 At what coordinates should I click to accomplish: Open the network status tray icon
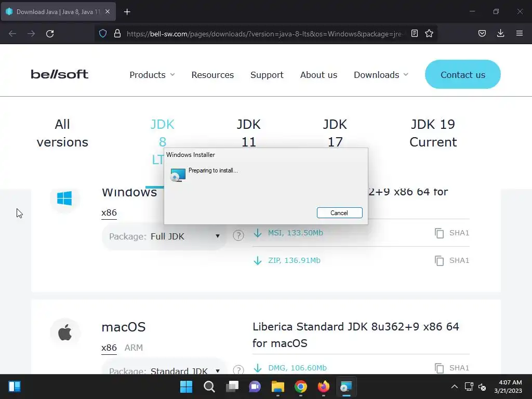coord(469,387)
